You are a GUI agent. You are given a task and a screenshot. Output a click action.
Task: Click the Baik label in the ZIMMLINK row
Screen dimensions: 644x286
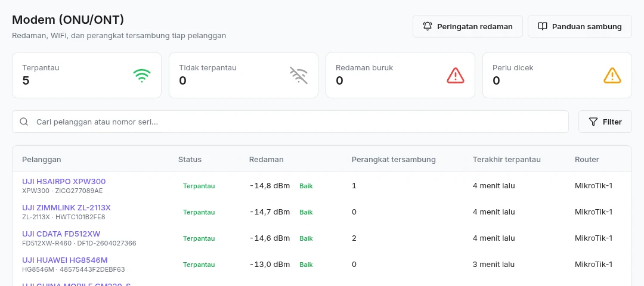pyautogui.click(x=306, y=212)
